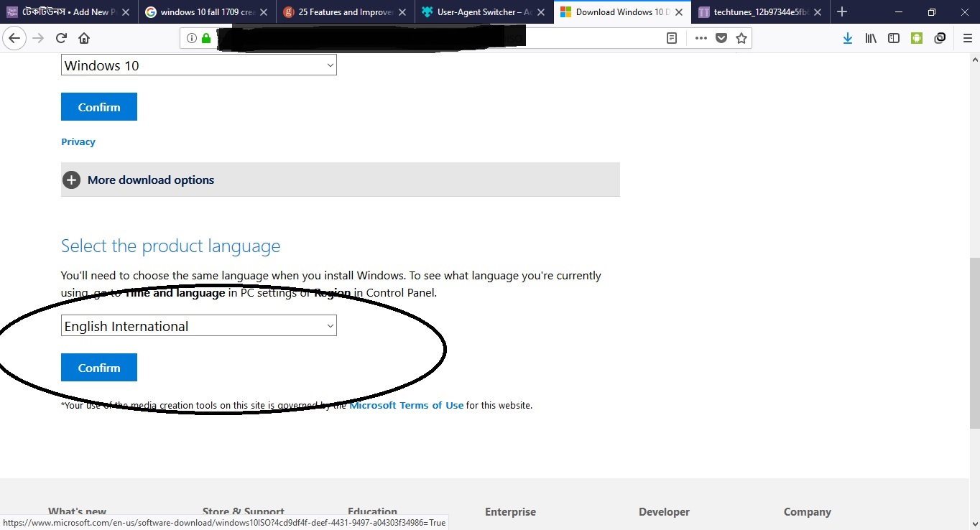Click the Developer footer heading

click(664, 512)
